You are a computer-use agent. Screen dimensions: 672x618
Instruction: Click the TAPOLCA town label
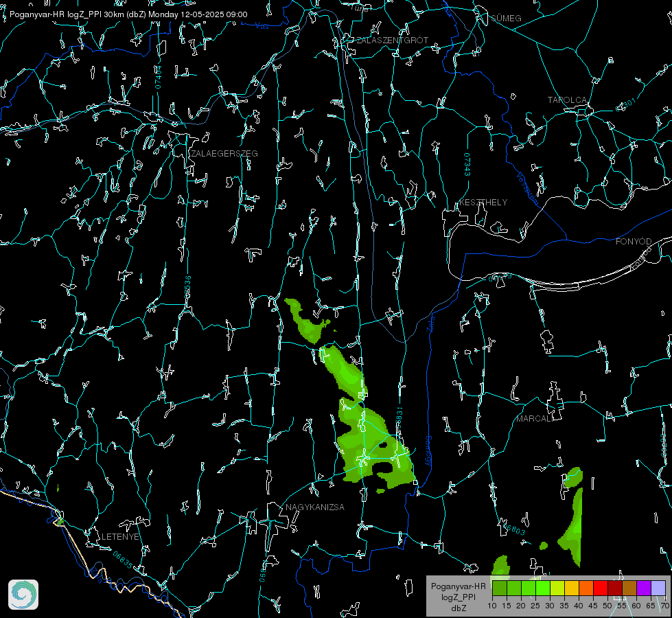pyautogui.click(x=567, y=100)
